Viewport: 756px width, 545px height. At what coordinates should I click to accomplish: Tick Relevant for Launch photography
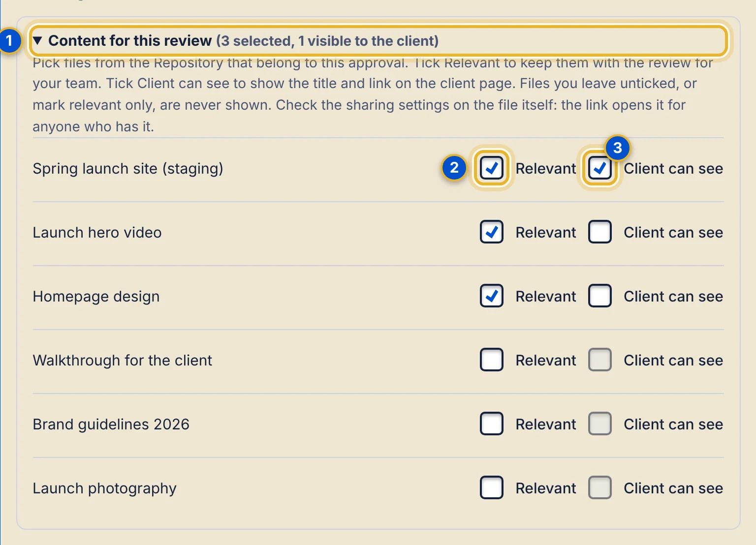pyautogui.click(x=492, y=488)
